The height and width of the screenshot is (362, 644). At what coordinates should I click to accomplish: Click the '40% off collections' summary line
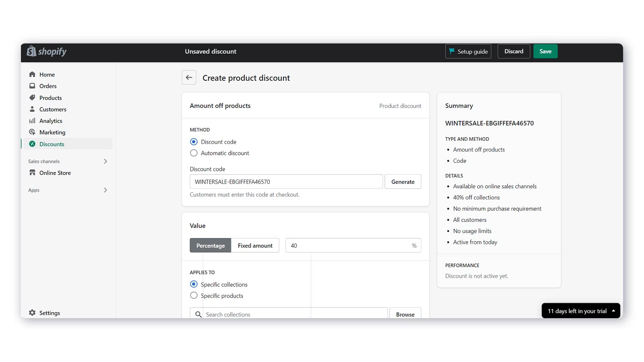coord(477,197)
